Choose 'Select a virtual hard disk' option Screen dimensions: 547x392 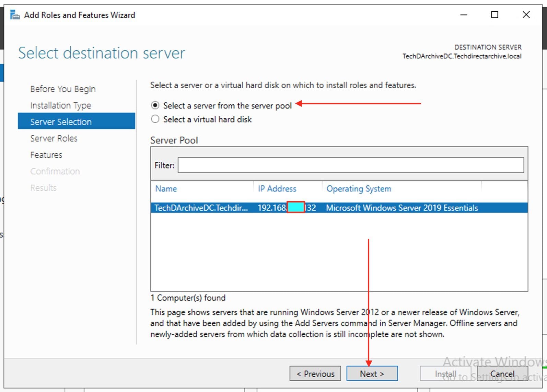coord(155,119)
